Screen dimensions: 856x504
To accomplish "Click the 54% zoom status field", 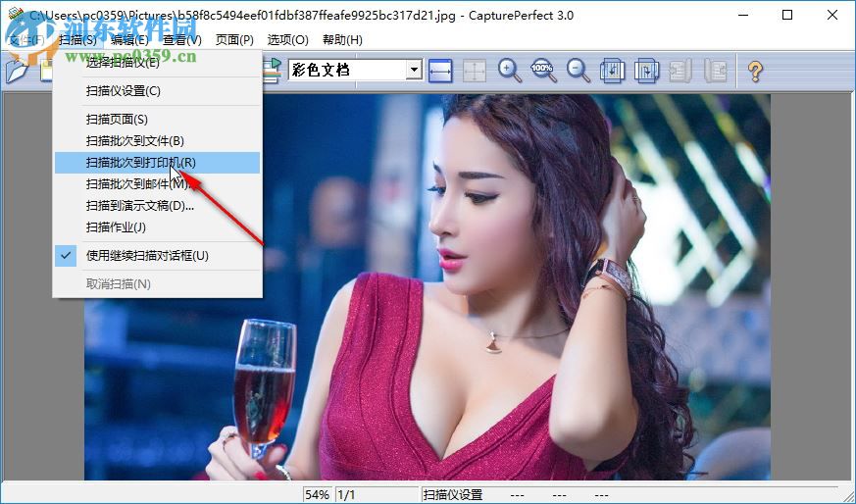I will pyautogui.click(x=317, y=495).
